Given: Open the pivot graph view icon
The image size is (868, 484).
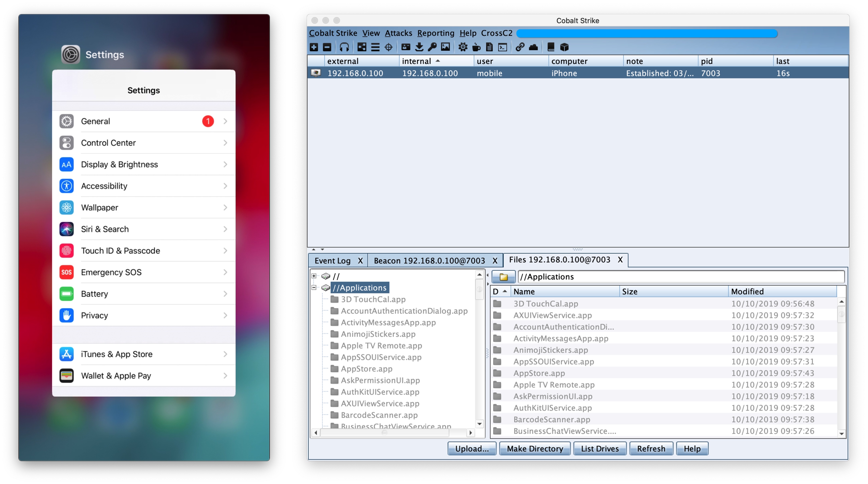Looking at the screenshot, I should [362, 47].
